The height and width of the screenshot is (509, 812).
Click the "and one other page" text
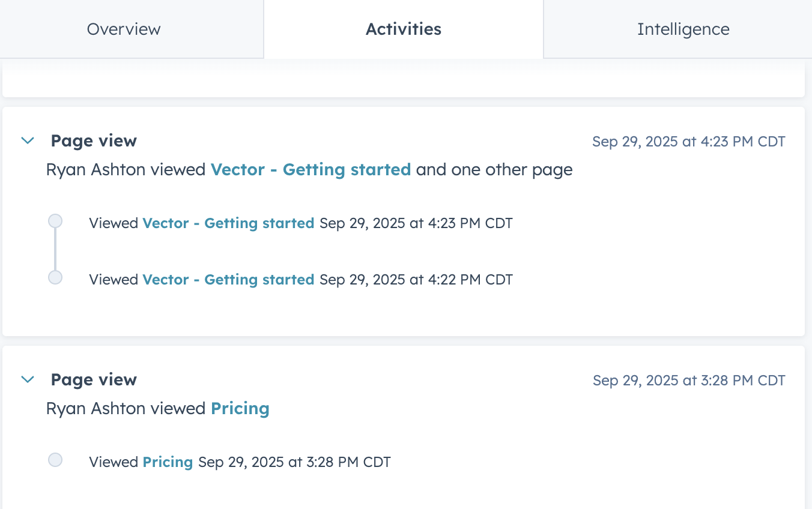click(x=494, y=170)
